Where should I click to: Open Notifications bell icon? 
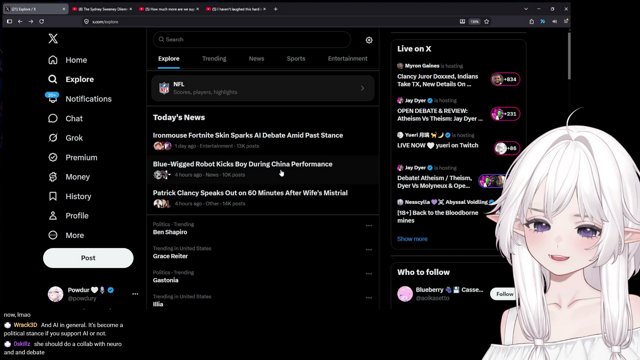[x=53, y=98]
